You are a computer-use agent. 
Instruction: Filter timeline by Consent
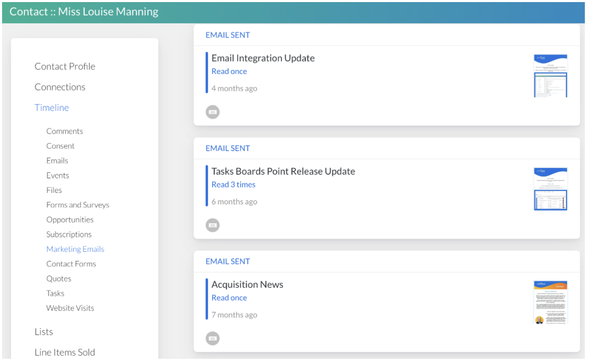[x=60, y=146]
